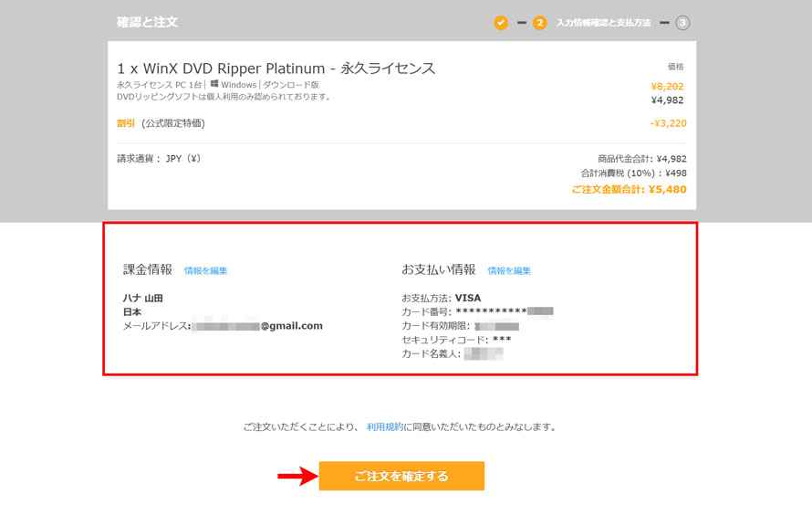Click the ダウンロード版 label in product details

click(x=290, y=85)
